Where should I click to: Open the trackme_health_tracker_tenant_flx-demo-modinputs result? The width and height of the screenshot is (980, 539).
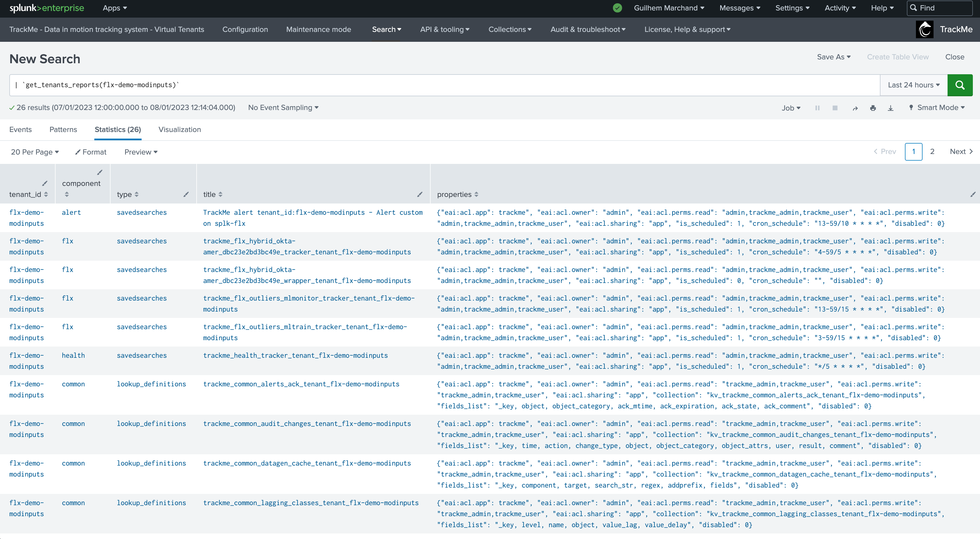tap(295, 356)
